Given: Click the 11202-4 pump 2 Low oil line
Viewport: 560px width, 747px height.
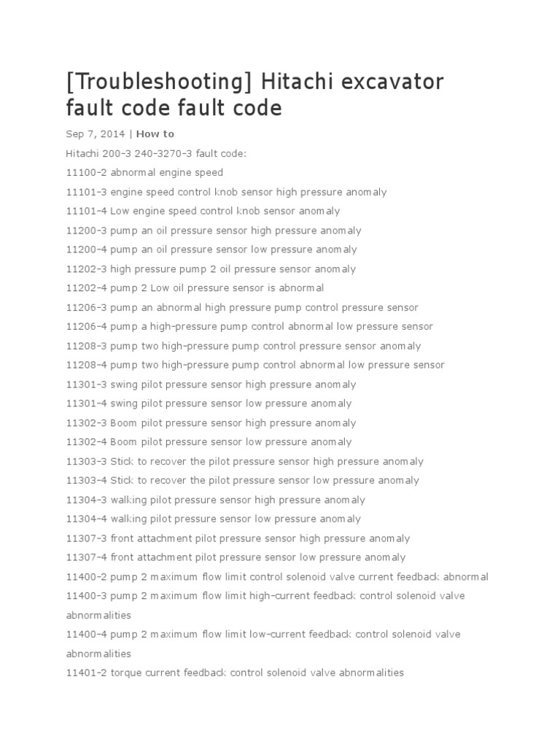Looking at the screenshot, I should click(x=195, y=288).
